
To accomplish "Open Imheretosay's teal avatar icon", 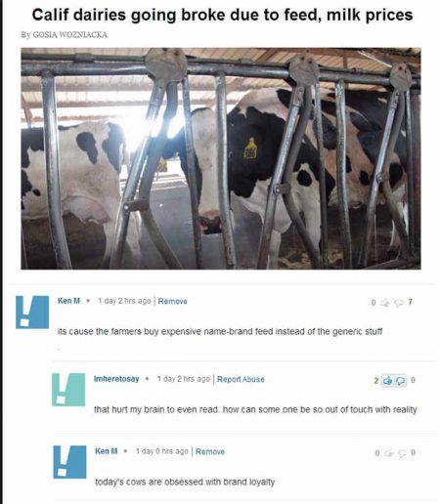I will [x=68, y=390].
